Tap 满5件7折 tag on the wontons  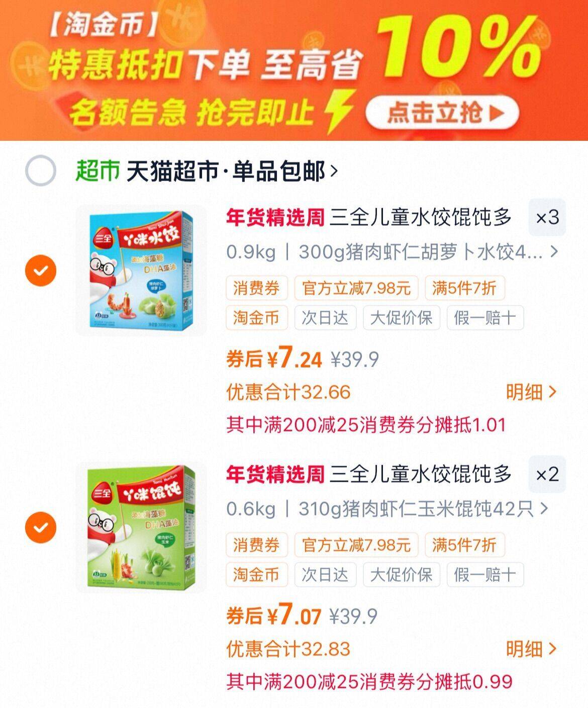[x=465, y=545]
